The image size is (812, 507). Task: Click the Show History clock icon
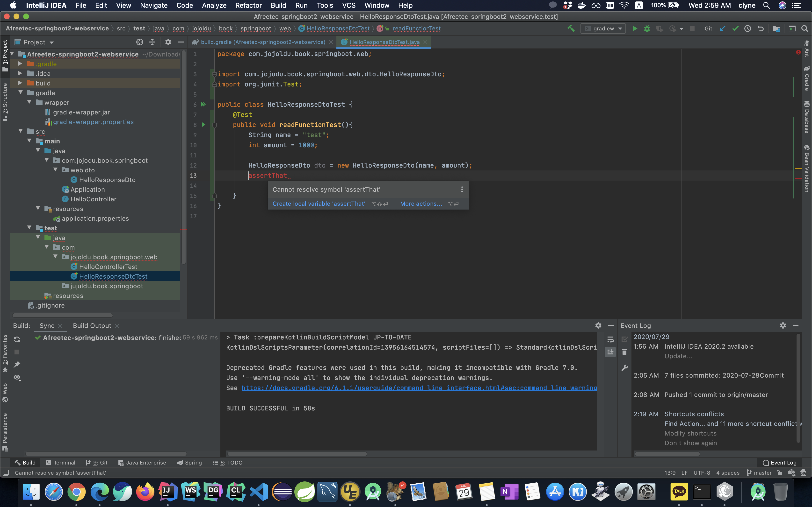(x=747, y=28)
